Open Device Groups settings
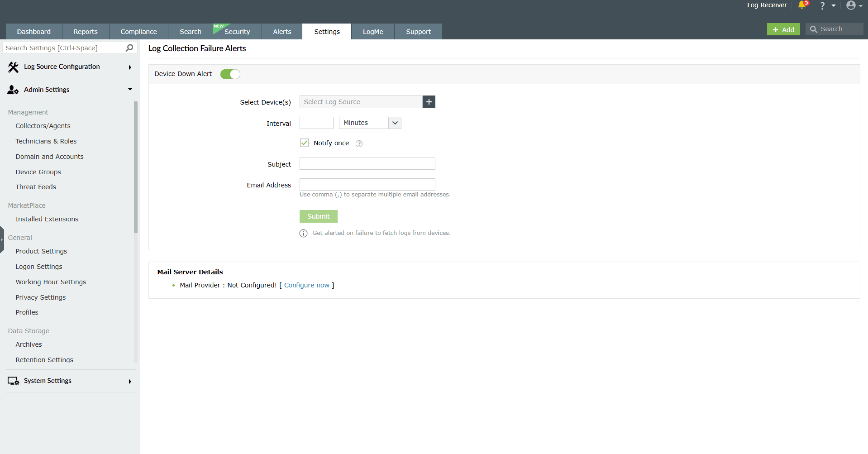 [x=38, y=172]
